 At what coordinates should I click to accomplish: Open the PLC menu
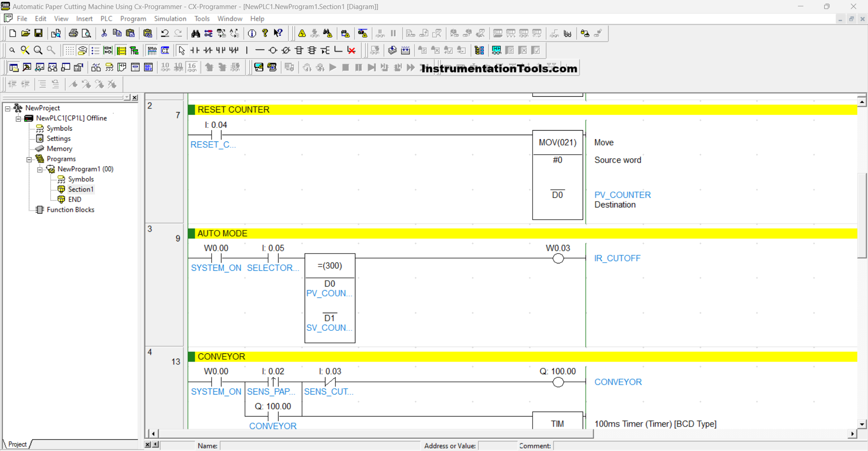[106, 19]
